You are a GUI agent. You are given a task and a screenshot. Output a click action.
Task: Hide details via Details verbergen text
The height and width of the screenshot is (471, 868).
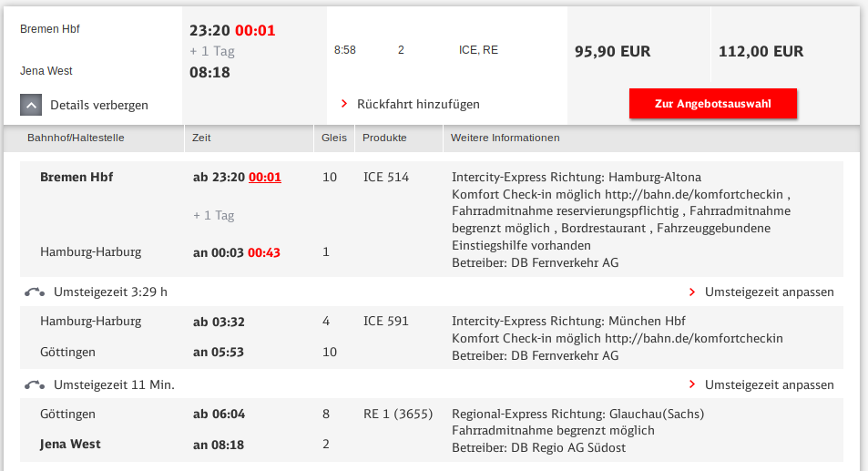tap(99, 105)
